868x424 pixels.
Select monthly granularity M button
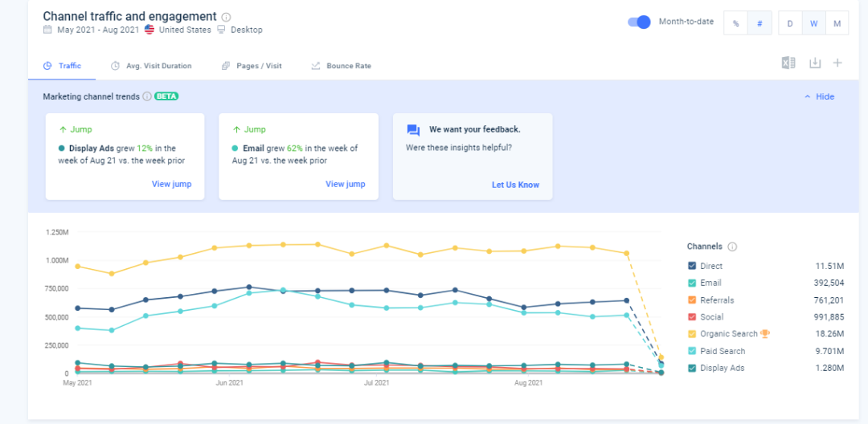click(x=837, y=23)
